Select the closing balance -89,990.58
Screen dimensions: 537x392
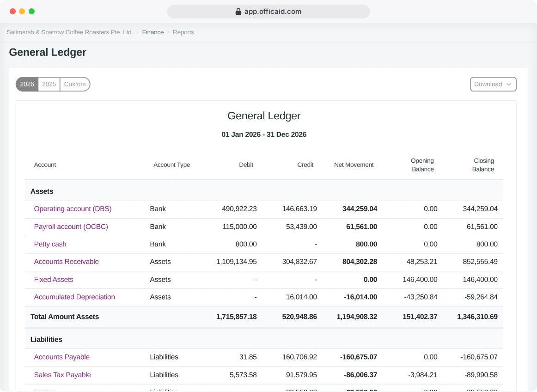point(481,374)
